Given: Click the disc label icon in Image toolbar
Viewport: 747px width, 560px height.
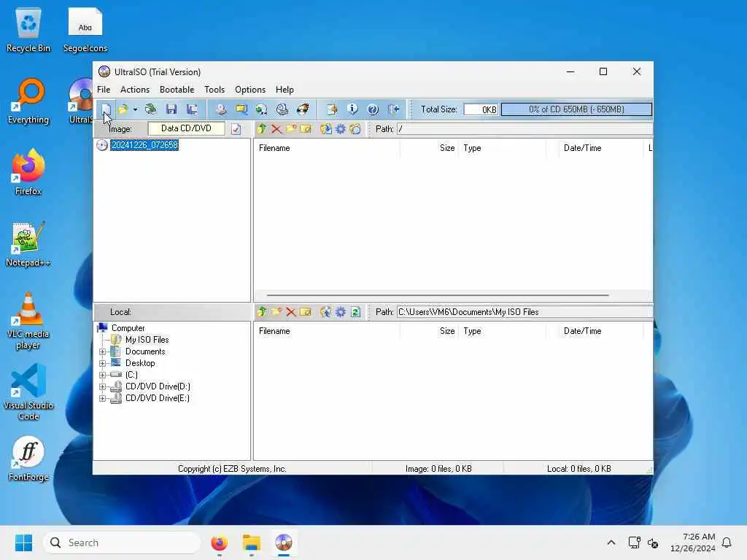Looking at the screenshot, I should pos(355,129).
